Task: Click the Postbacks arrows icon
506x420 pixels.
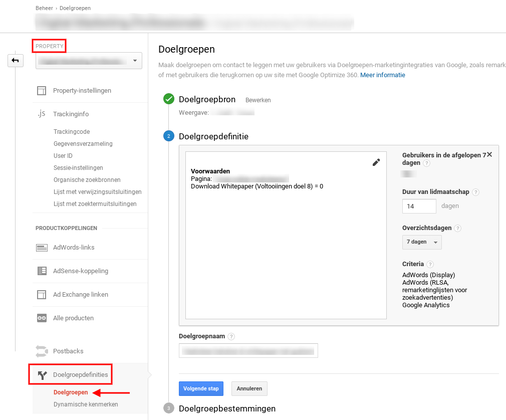Action: pos(42,351)
